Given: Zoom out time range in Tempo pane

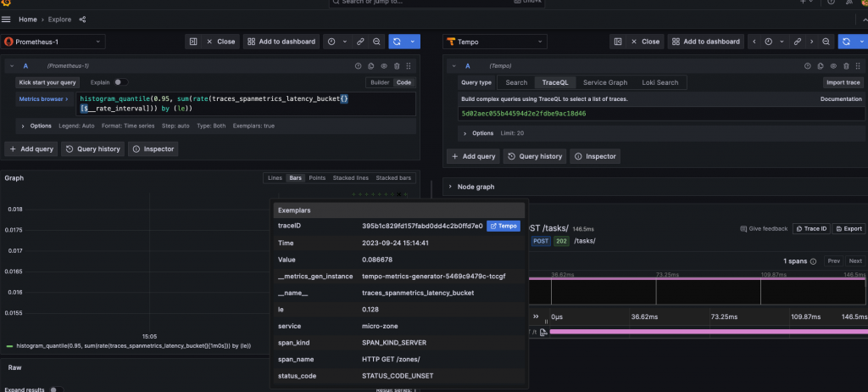Looking at the screenshot, I should point(826,42).
